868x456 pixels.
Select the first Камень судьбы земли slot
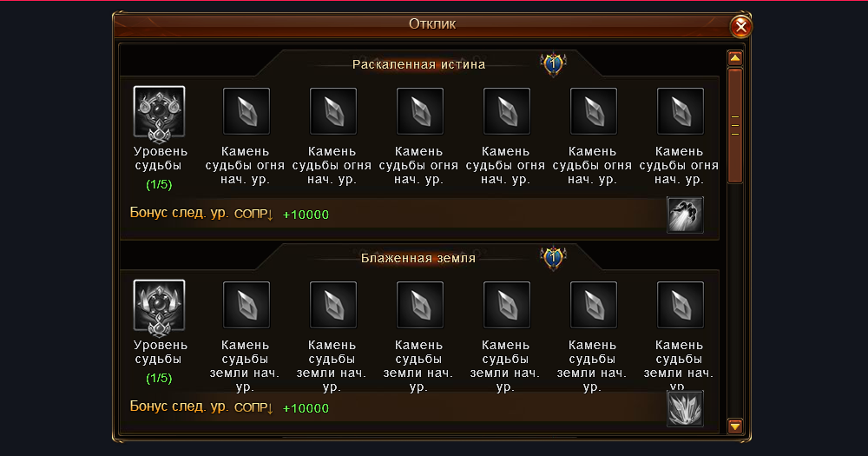[246, 306]
